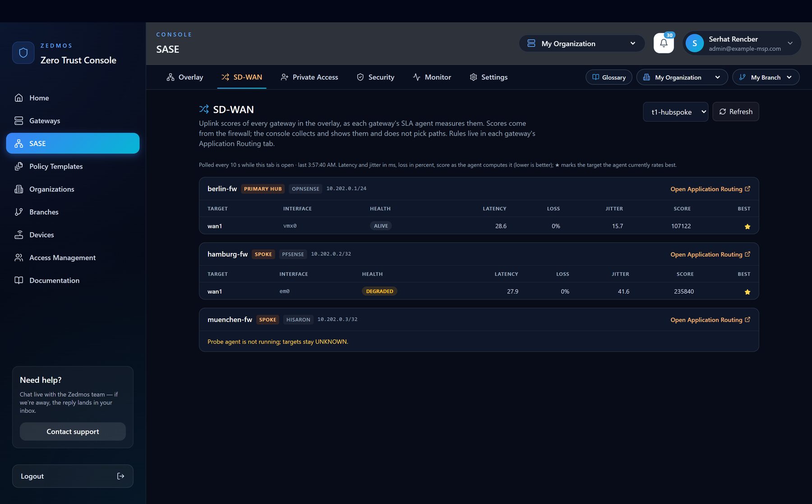Open the t1-hubspoke overlay selector
This screenshot has width=812, height=504.
[x=675, y=112]
